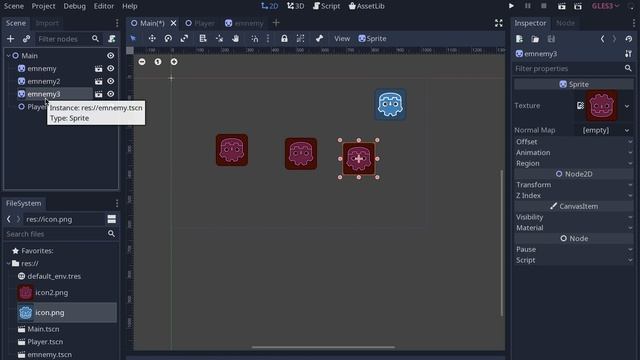Image resolution: width=640 pixels, height=360 pixels.
Task: Expand the Offset section
Action: (x=573, y=142)
